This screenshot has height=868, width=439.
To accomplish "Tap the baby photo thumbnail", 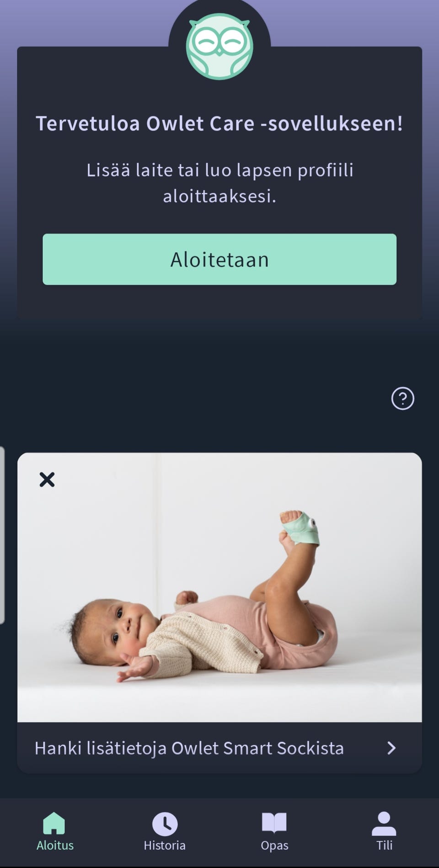I will 219,587.
